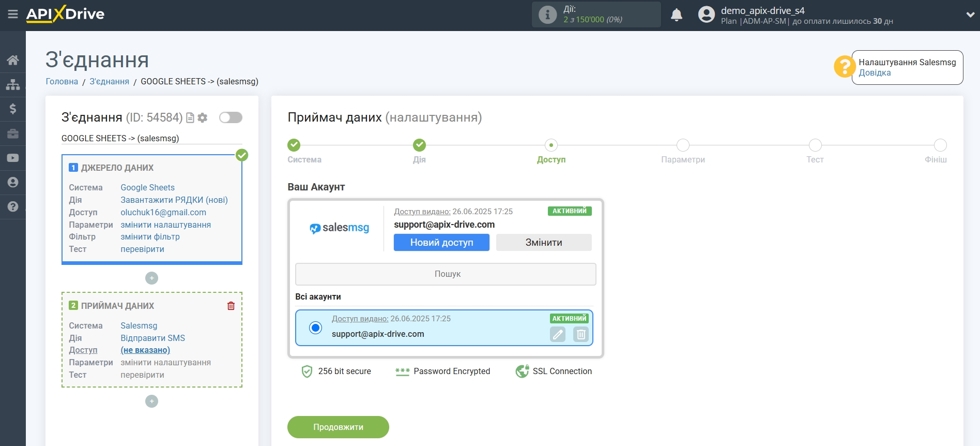Open connection log document icon
The height and width of the screenshot is (446, 980).
tap(190, 118)
